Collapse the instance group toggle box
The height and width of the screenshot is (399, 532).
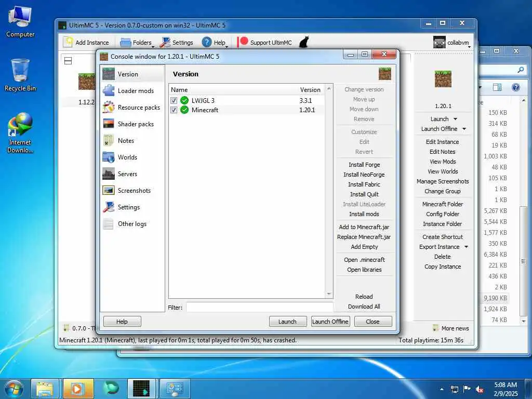tap(68, 61)
